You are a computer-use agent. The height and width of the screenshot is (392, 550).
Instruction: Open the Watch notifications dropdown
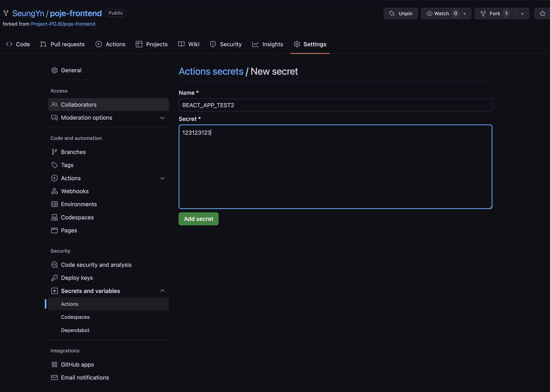[x=446, y=14]
